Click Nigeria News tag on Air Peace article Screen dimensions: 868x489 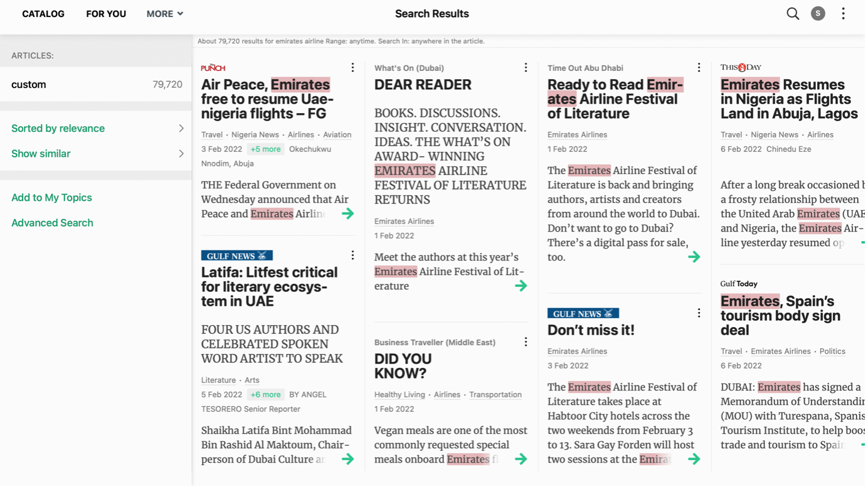(x=255, y=135)
